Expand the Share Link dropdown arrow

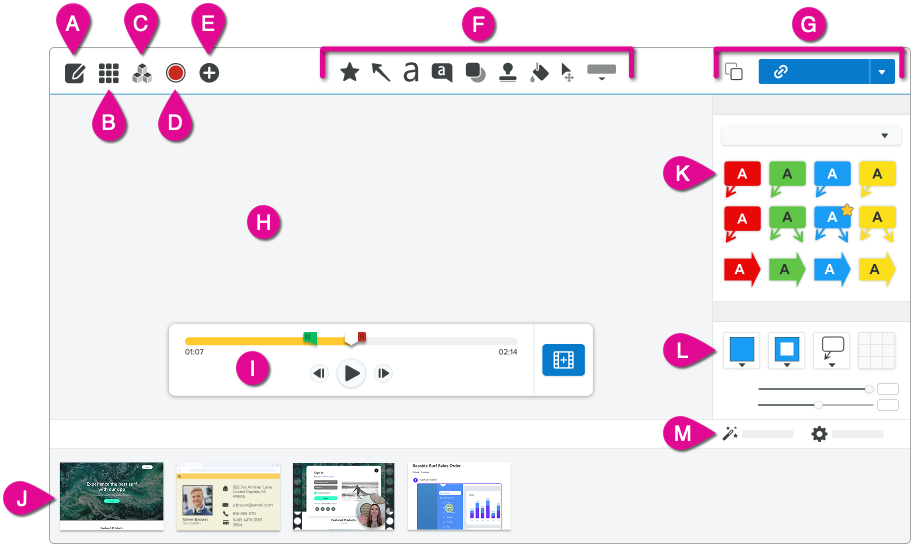click(882, 72)
